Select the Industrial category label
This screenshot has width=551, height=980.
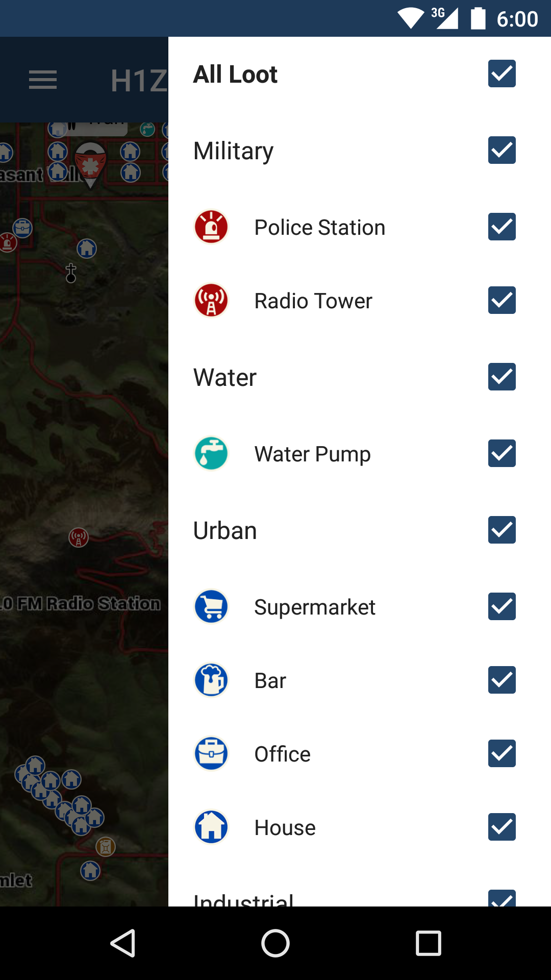[x=243, y=899]
